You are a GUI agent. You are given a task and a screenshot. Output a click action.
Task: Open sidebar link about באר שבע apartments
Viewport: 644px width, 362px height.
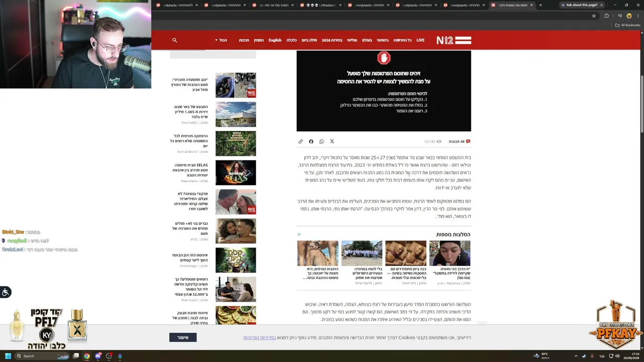click(x=191, y=112)
